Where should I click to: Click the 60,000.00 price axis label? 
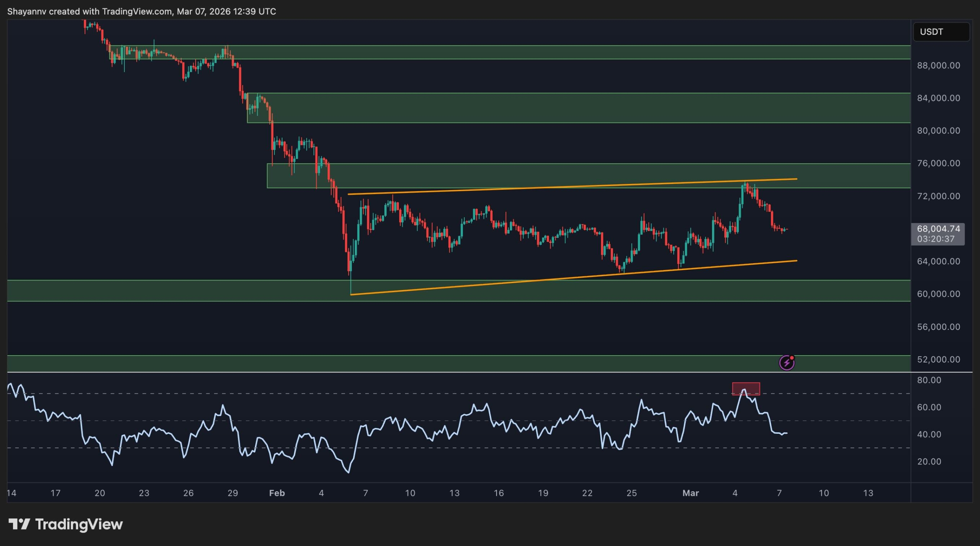pos(938,294)
